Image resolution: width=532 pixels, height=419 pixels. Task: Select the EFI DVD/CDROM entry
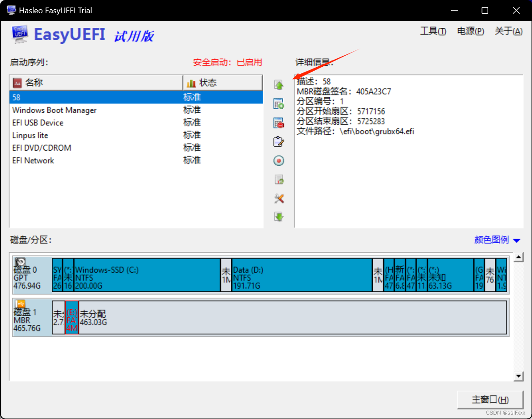(136, 148)
